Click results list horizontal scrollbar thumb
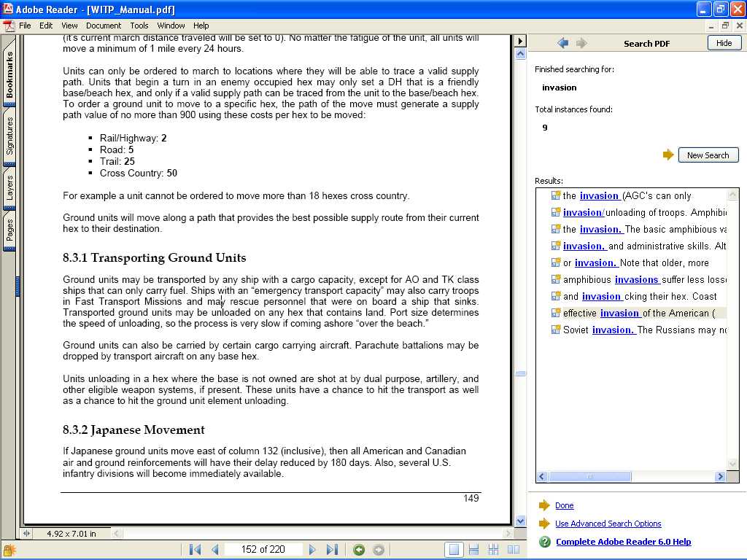Screen dimensions: 747x560 click(589, 476)
